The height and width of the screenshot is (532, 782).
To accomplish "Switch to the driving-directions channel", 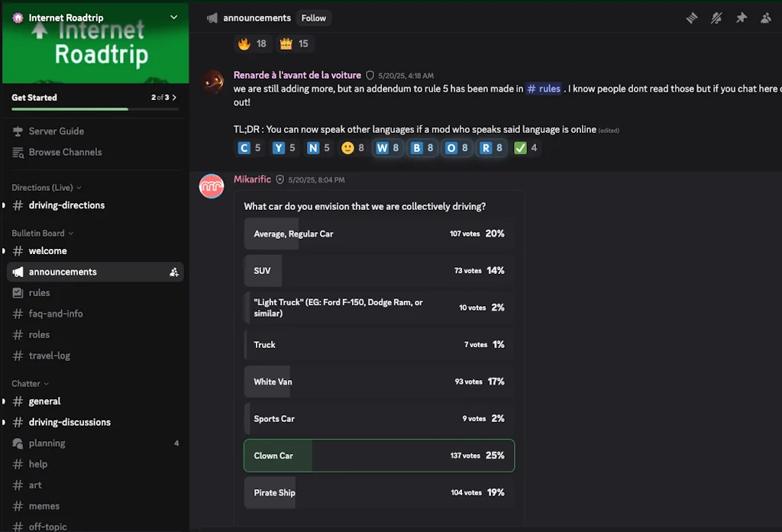I will tap(66, 205).
